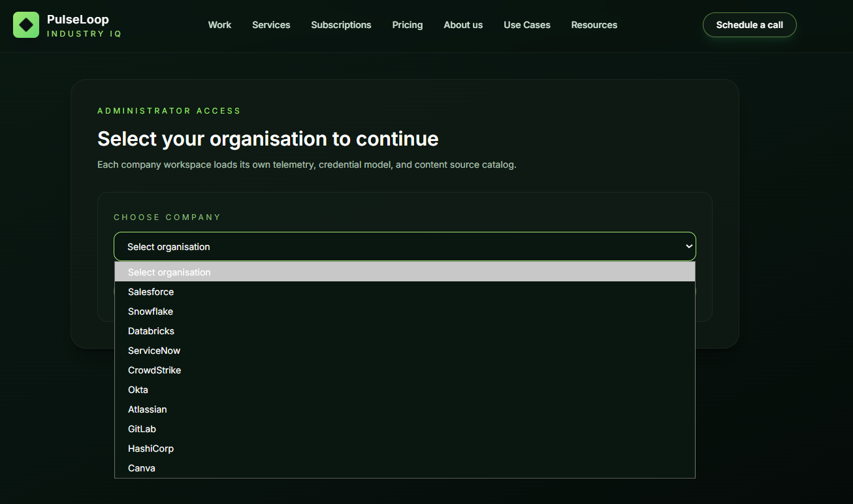This screenshot has height=504, width=853.
Task: Click the PulseLoop brand name link
Action: pyautogui.click(x=78, y=20)
